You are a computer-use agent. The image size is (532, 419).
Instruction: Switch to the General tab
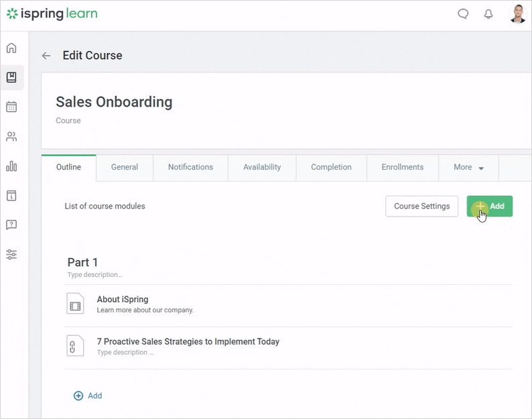pyautogui.click(x=125, y=168)
